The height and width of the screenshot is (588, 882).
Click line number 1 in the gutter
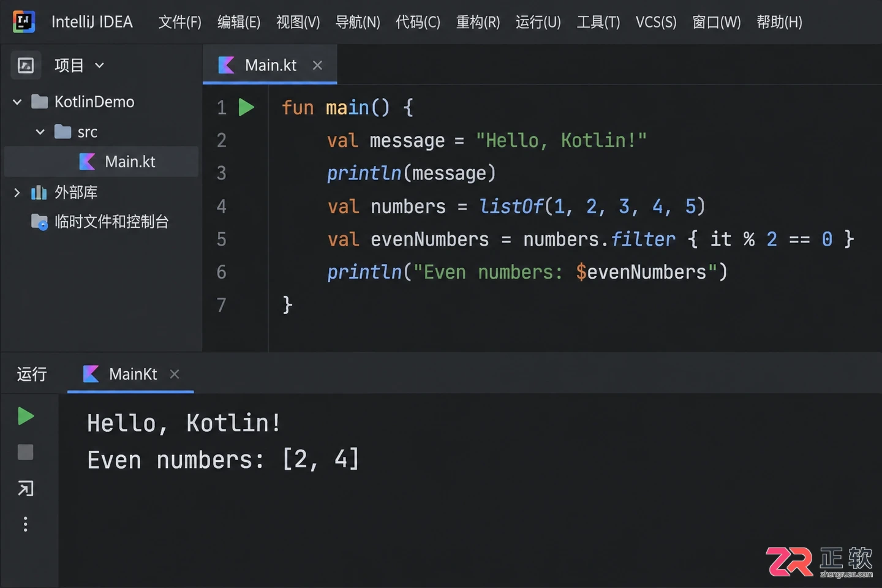[x=222, y=108]
